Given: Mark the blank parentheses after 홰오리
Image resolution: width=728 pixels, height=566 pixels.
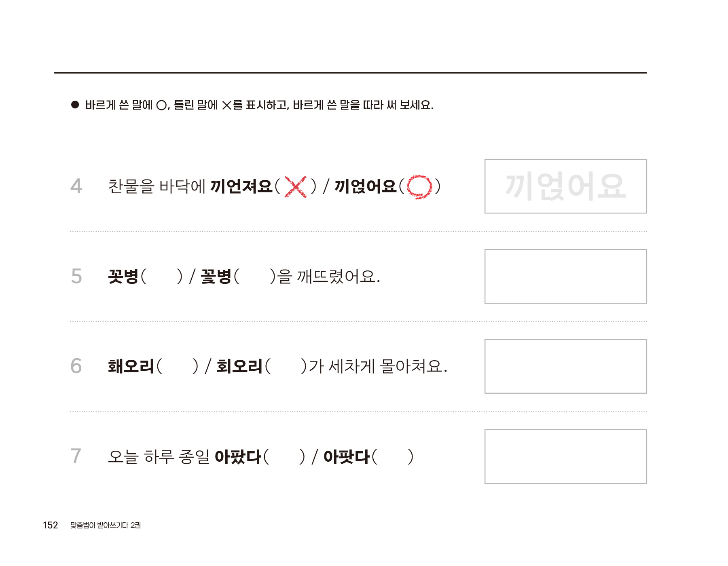Looking at the screenshot, I should [178, 366].
